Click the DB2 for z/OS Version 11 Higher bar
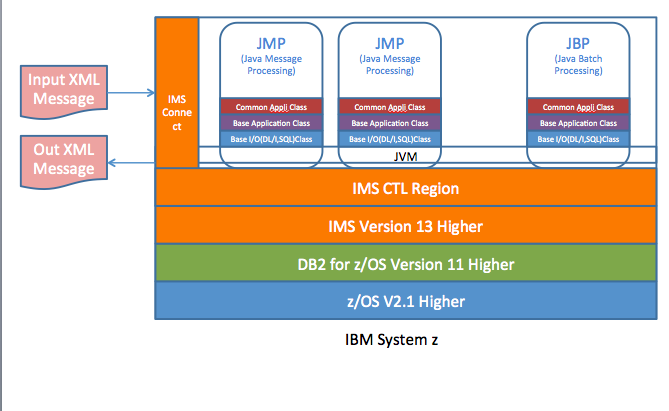The width and height of the screenshot is (669, 411). point(406,263)
